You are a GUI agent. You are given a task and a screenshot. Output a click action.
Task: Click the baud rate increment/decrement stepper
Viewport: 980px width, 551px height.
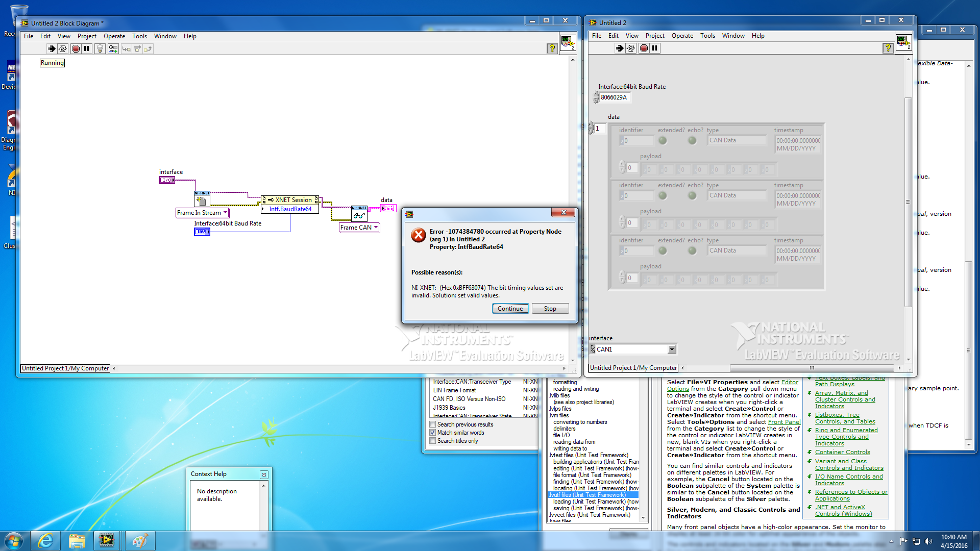pos(596,97)
